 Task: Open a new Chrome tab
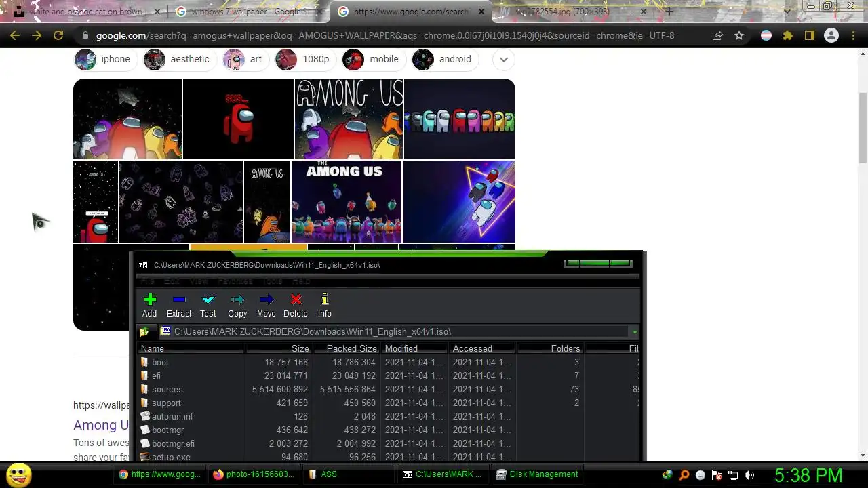tap(669, 12)
